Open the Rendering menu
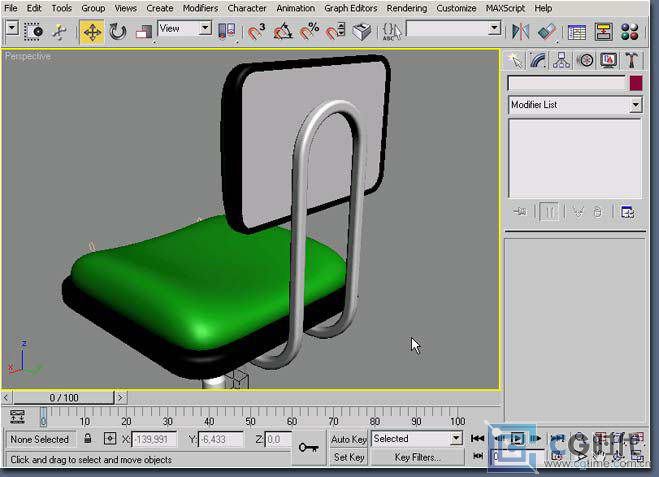This screenshot has width=659, height=477. 406,8
